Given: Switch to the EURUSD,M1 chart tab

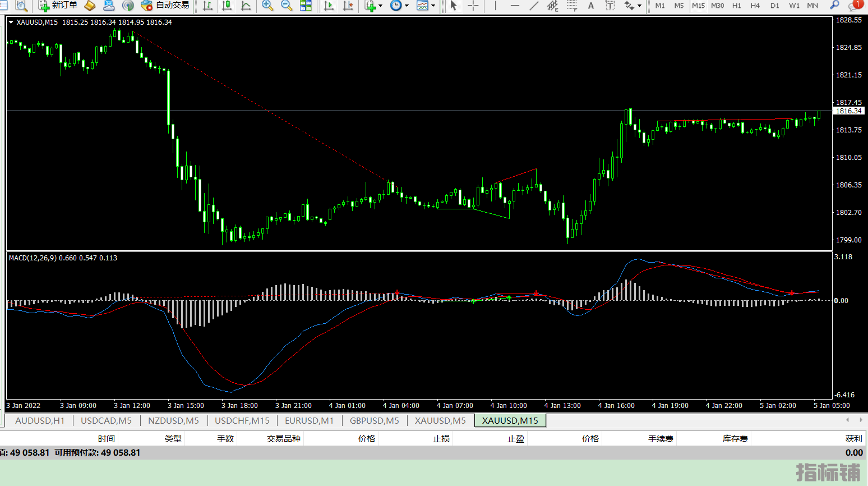Looking at the screenshot, I should point(309,420).
